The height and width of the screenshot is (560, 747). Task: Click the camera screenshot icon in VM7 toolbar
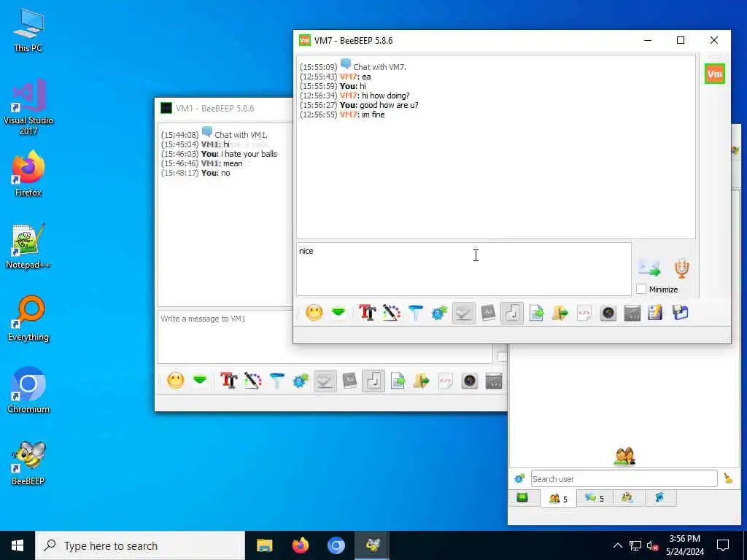(608, 313)
